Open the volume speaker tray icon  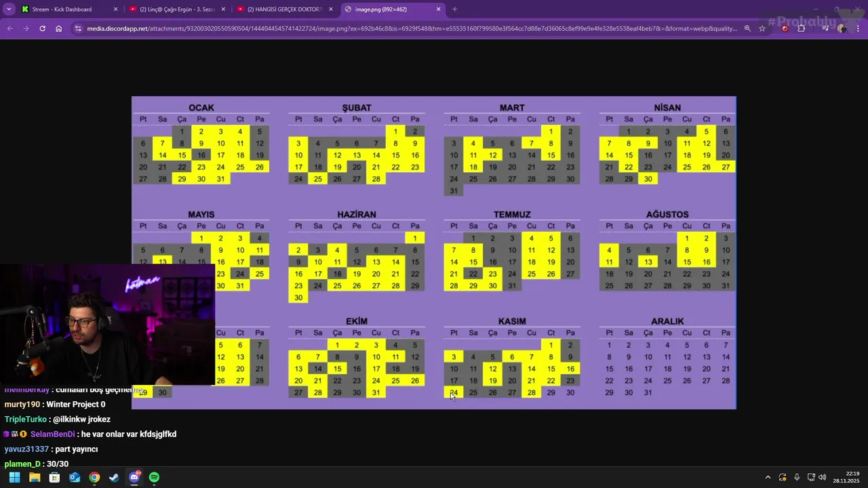click(x=822, y=477)
